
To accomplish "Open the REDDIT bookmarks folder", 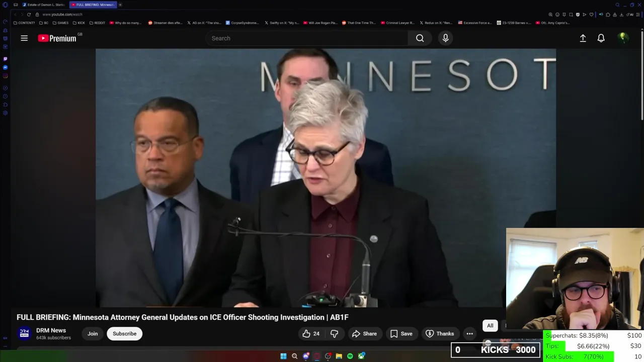I will pos(97,23).
